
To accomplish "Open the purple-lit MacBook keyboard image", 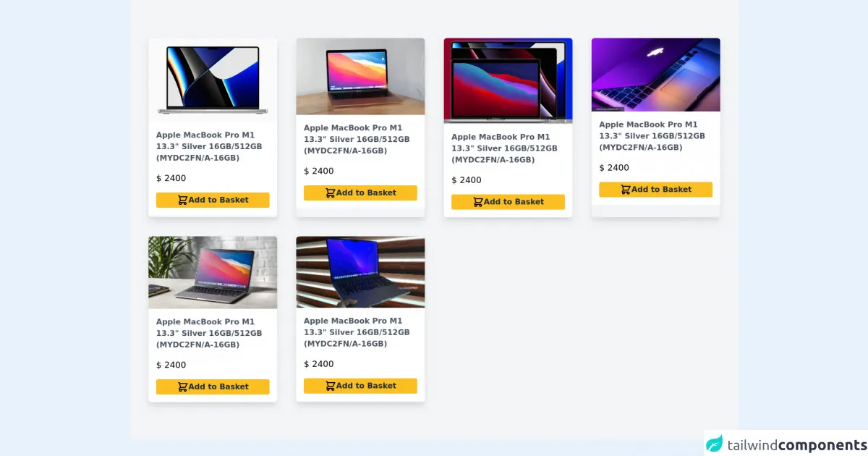I will tap(655, 75).
